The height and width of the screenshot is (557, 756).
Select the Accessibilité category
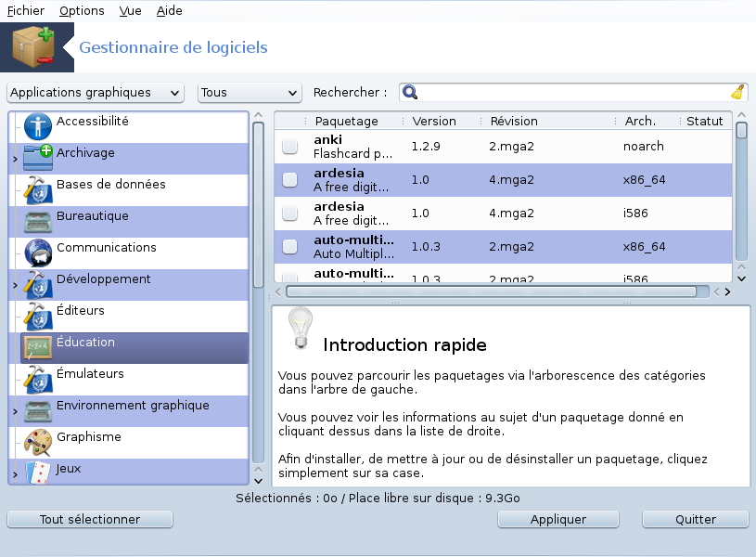click(x=128, y=127)
